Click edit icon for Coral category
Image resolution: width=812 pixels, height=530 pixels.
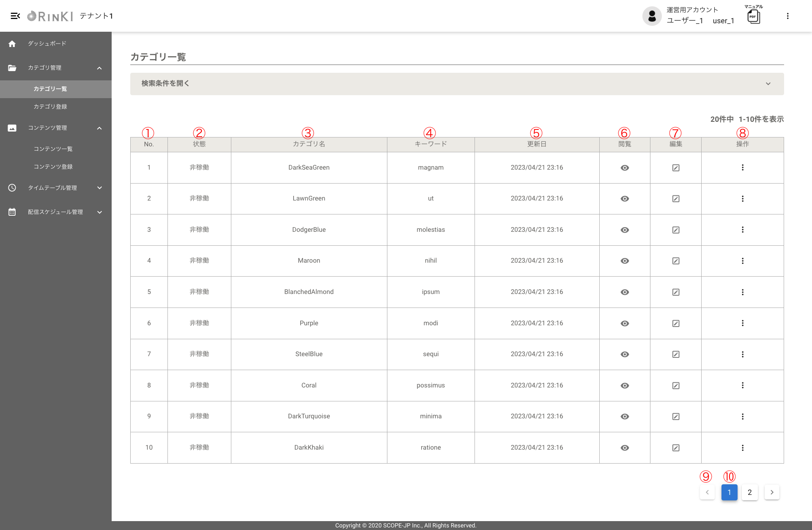click(x=676, y=386)
